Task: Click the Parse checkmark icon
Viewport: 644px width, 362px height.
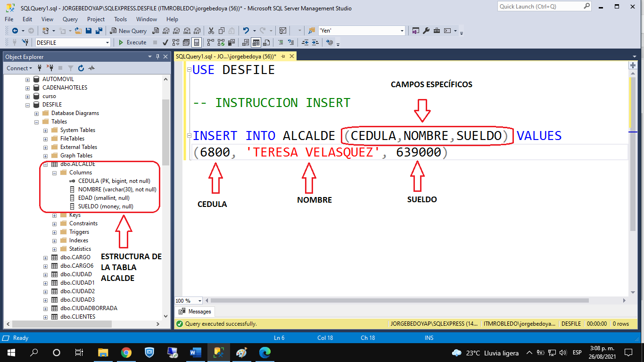Action: 165,42
